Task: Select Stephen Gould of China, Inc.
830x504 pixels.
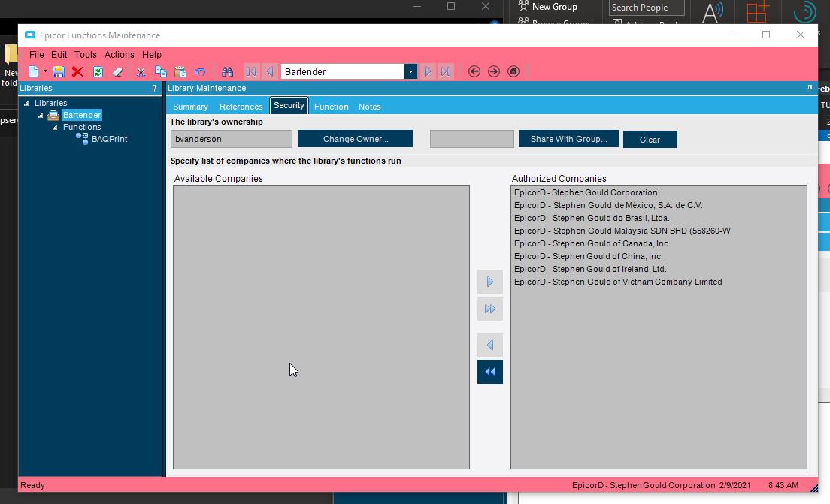Action: tap(589, 256)
